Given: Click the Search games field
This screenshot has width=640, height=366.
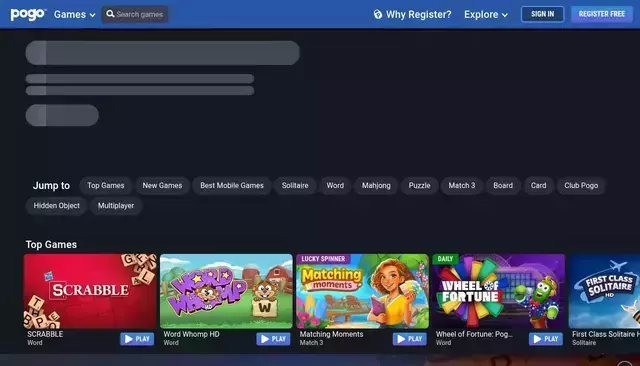Looking at the screenshot, I should [135, 14].
